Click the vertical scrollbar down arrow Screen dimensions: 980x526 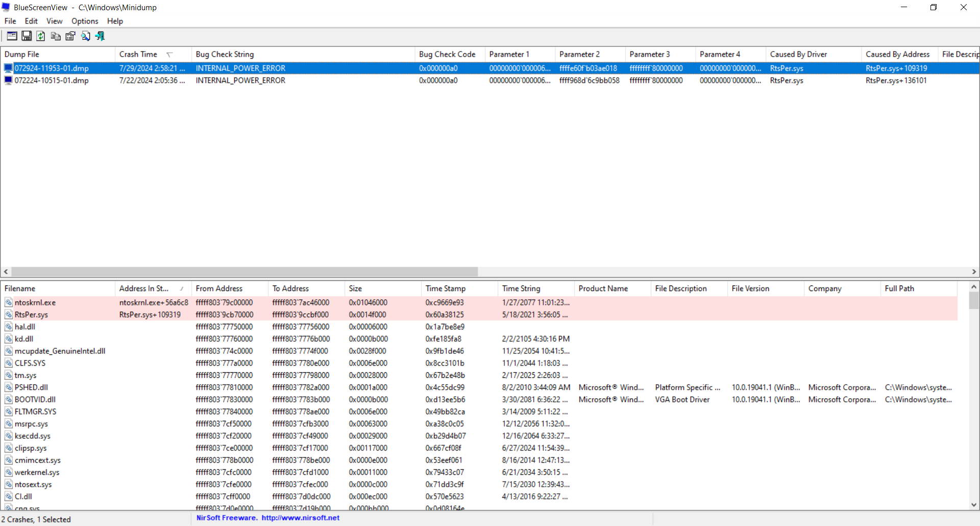tap(974, 504)
